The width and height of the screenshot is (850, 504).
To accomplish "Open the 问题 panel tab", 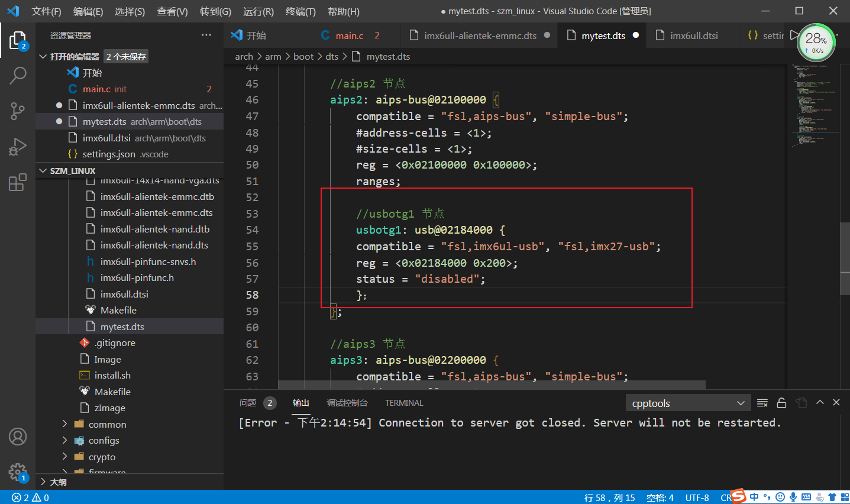I will pos(248,403).
